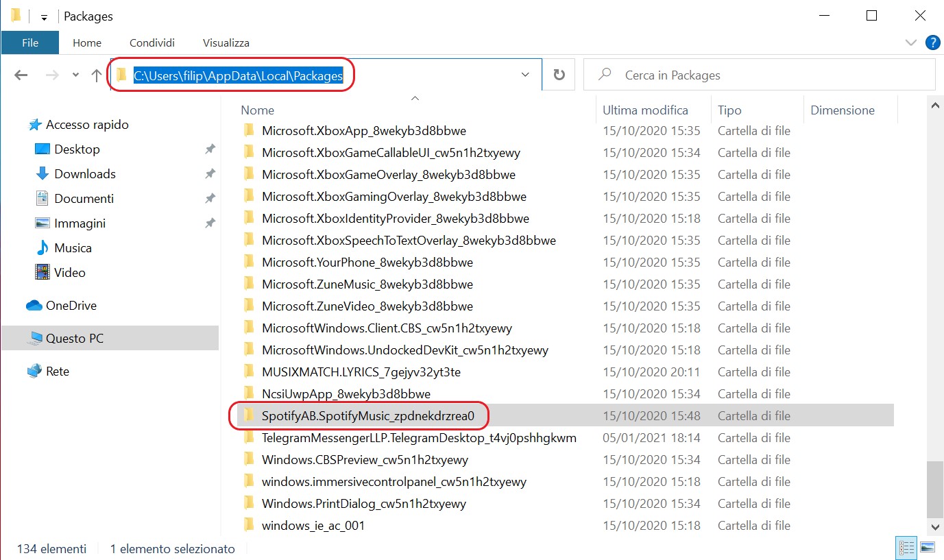Open the recent locations dropdown arrow
Viewport: 944px width, 560px height.
(x=75, y=75)
